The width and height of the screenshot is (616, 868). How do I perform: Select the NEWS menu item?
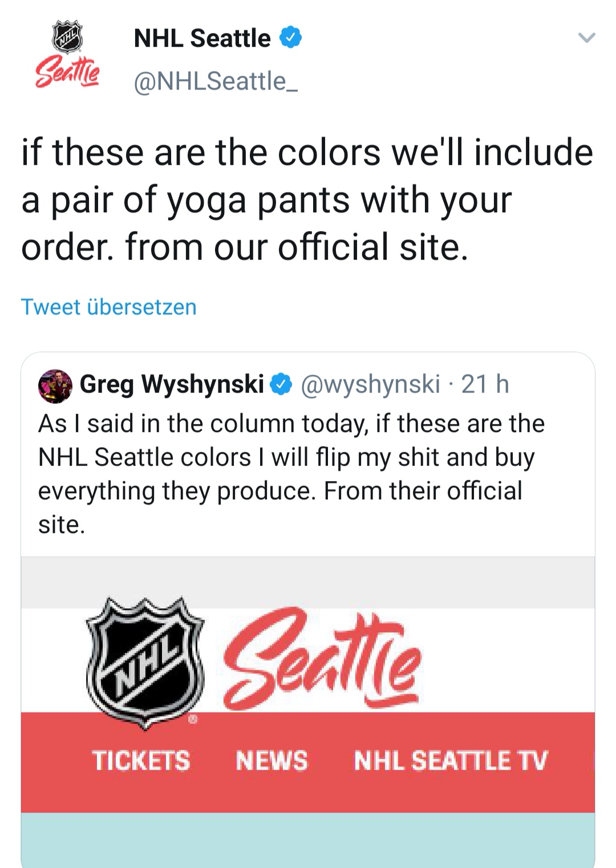pos(271,761)
